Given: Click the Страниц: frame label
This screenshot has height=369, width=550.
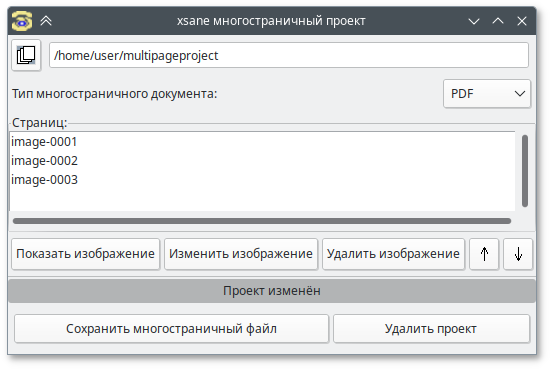Looking at the screenshot, I should [x=39, y=123].
